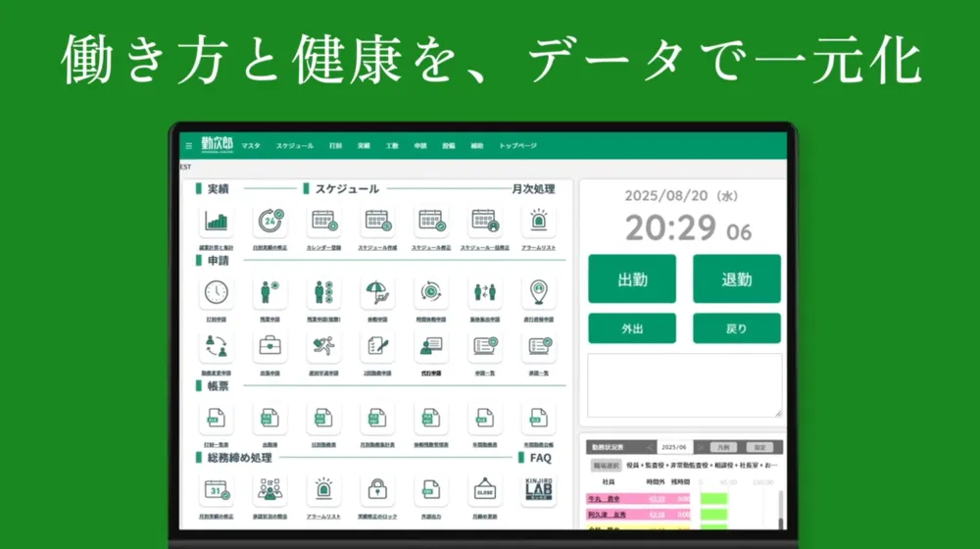
Task: Click the 勤次郎 logo in header
Action: (x=217, y=144)
